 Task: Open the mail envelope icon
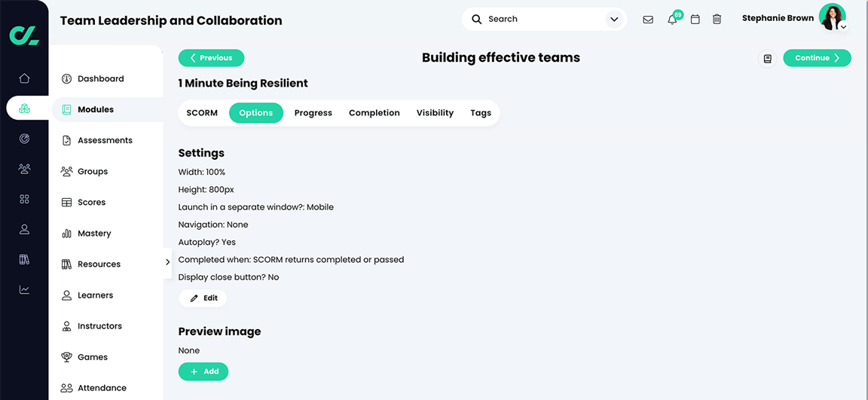[648, 20]
